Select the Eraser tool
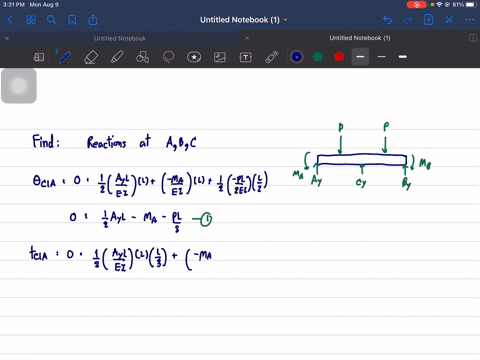 click(x=91, y=57)
